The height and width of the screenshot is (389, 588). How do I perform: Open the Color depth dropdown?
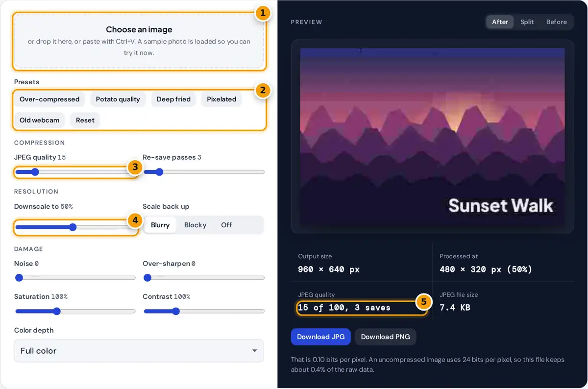click(x=139, y=351)
